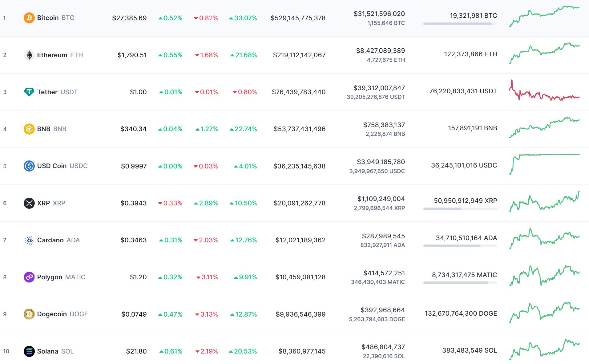
Task: Open Tether's red 7-day sparkline chart
Action: tap(544, 91)
